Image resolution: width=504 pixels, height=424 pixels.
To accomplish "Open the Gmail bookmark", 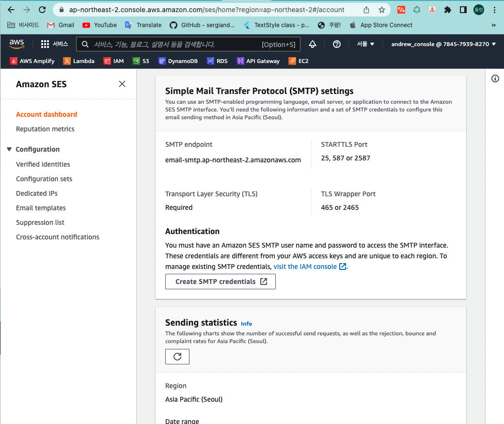I will tap(61, 25).
